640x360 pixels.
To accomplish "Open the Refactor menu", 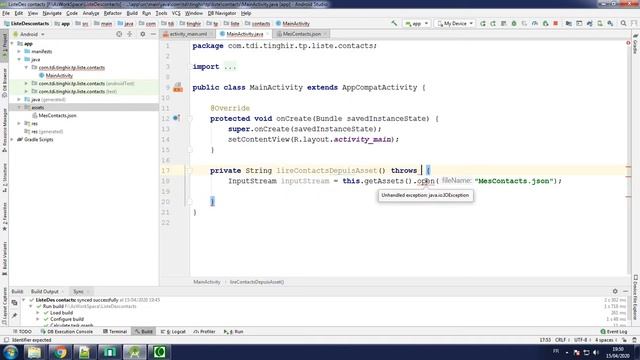I will coord(113,13).
